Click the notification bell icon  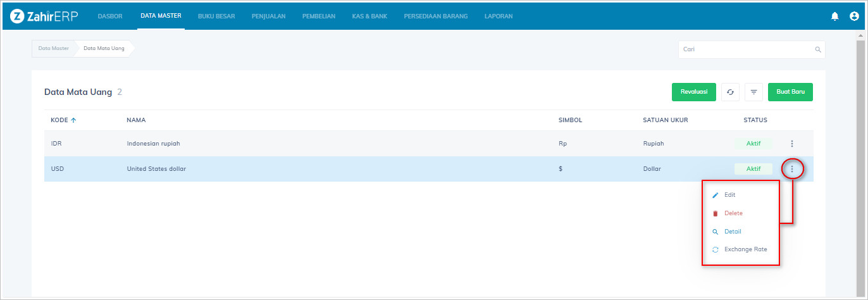(x=834, y=16)
